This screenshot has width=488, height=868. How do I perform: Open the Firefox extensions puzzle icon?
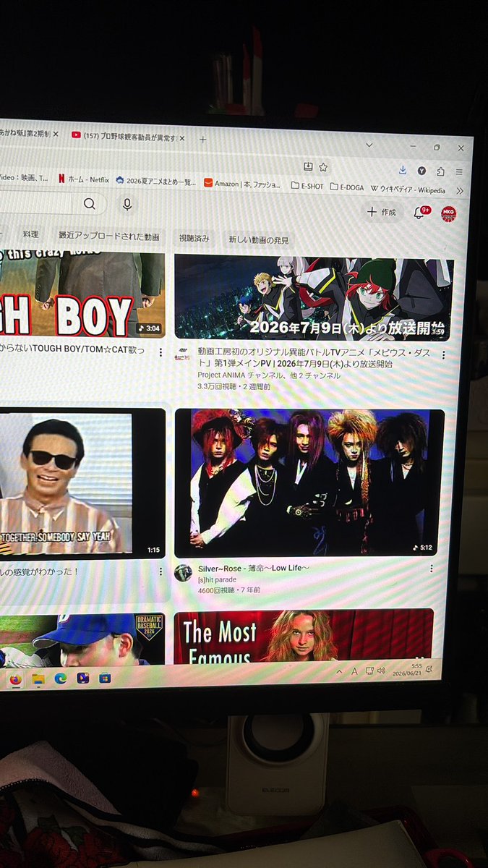click(x=440, y=171)
